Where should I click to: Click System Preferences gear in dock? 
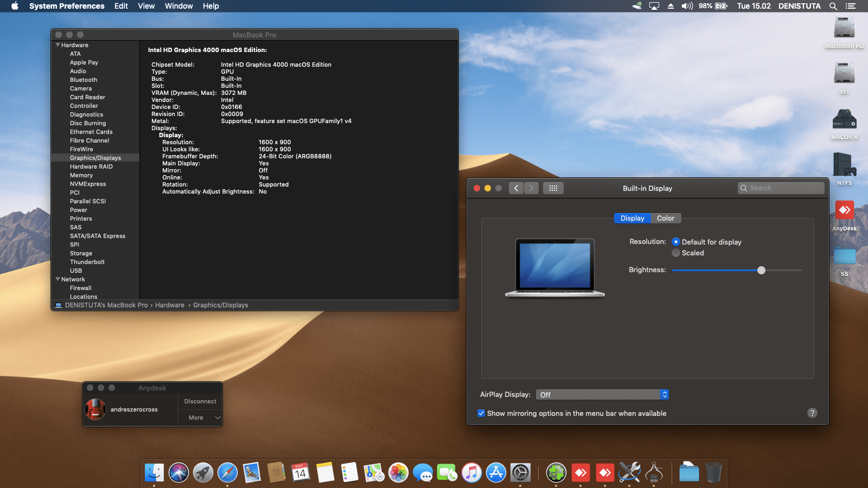(x=520, y=473)
